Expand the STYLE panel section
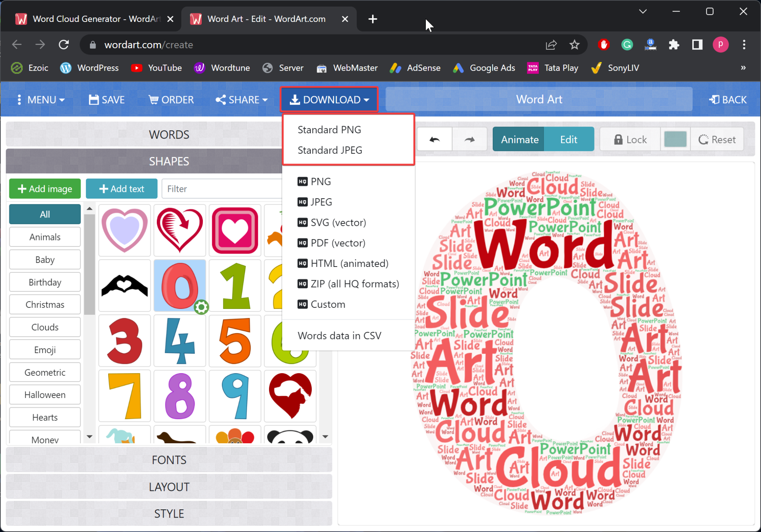This screenshot has height=532, width=761. (x=169, y=513)
